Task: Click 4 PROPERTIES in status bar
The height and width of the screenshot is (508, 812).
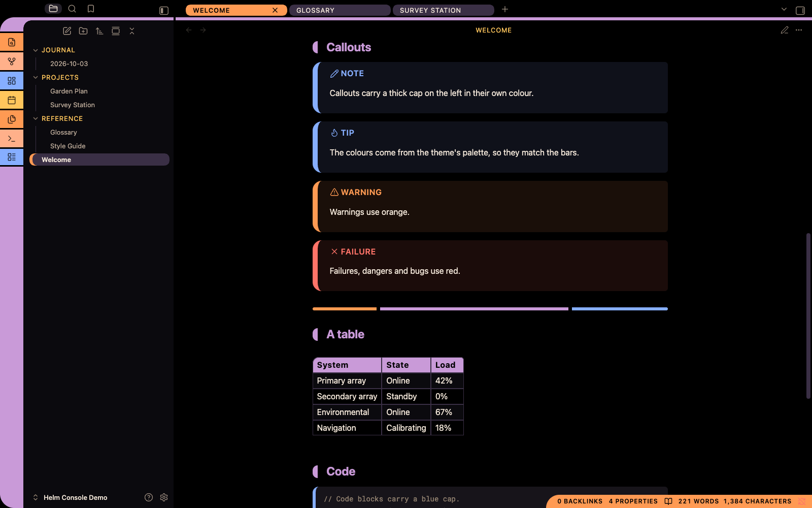Action: (633, 501)
